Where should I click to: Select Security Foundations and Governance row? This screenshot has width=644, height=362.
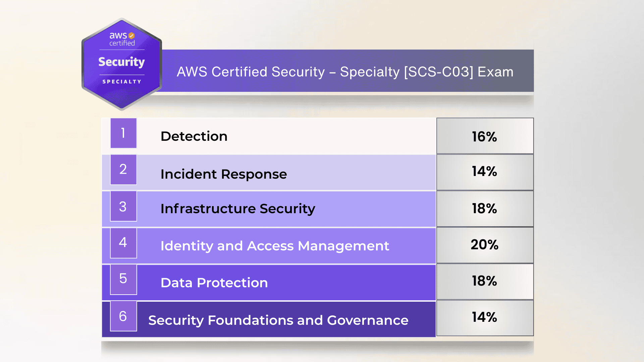point(278,320)
